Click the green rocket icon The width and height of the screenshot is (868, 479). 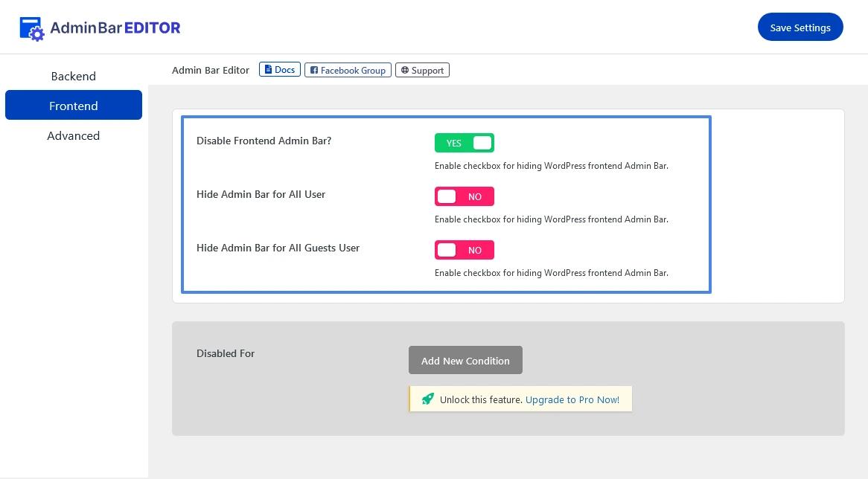click(x=427, y=399)
